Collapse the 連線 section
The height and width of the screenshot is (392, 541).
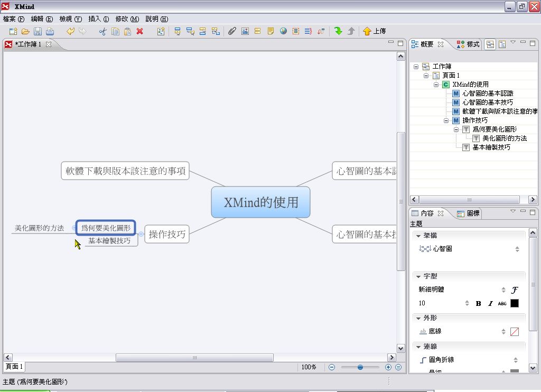click(x=418, y=347)
